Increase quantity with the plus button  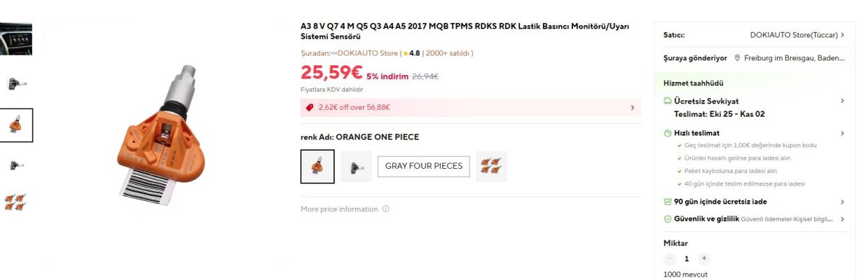704,259
